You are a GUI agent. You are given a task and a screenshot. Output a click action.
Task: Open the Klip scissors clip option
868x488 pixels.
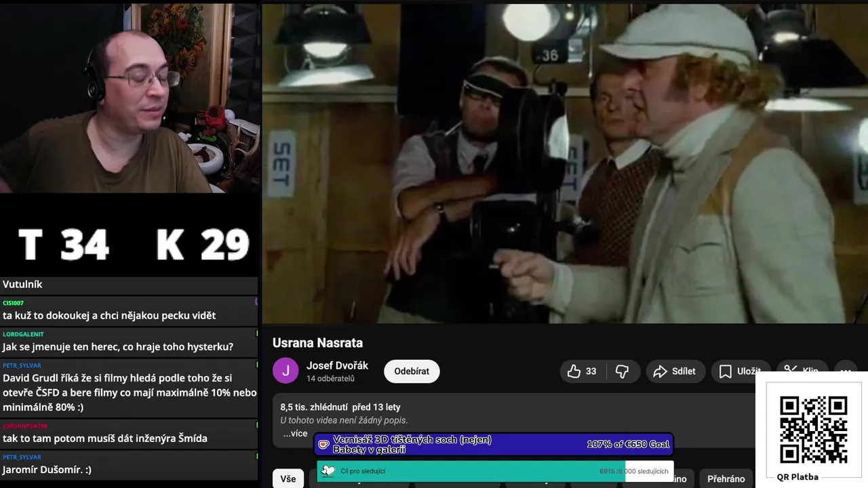(x=802, y=371)
